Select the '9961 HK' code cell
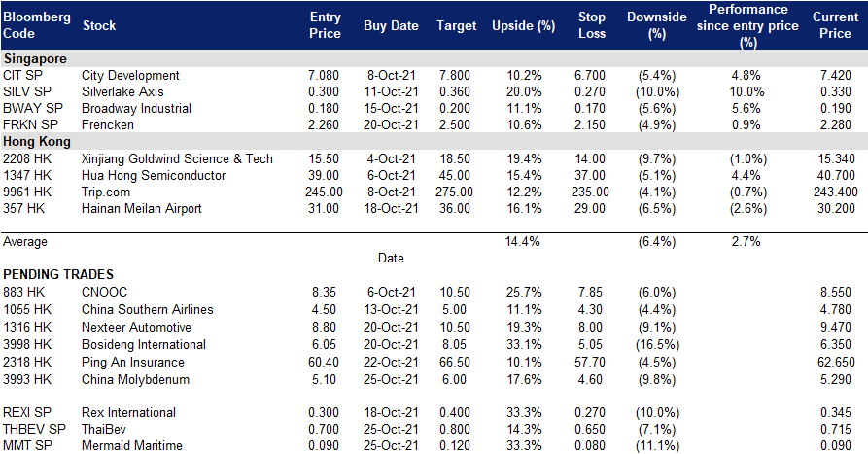The image size is (868, 454). pos(27,192)
